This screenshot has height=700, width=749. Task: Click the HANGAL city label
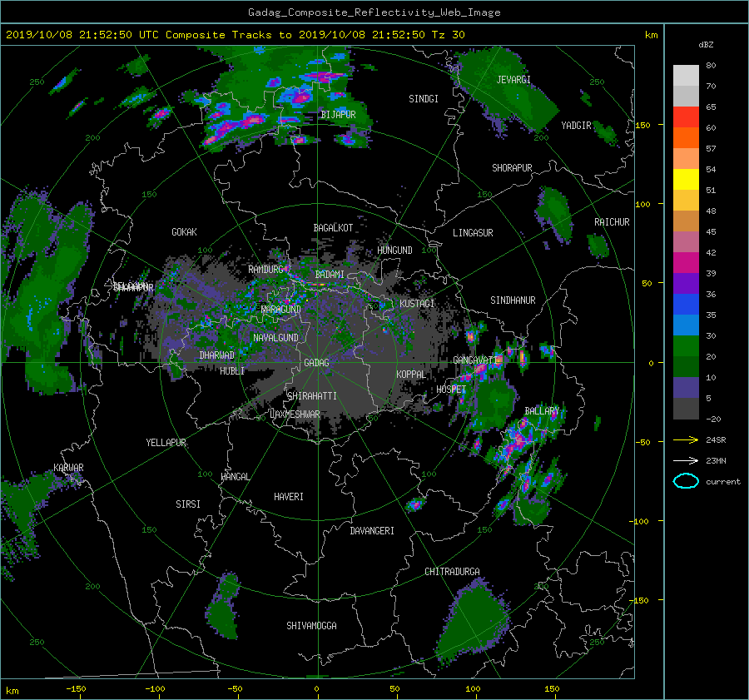click(x=236, y=477)
